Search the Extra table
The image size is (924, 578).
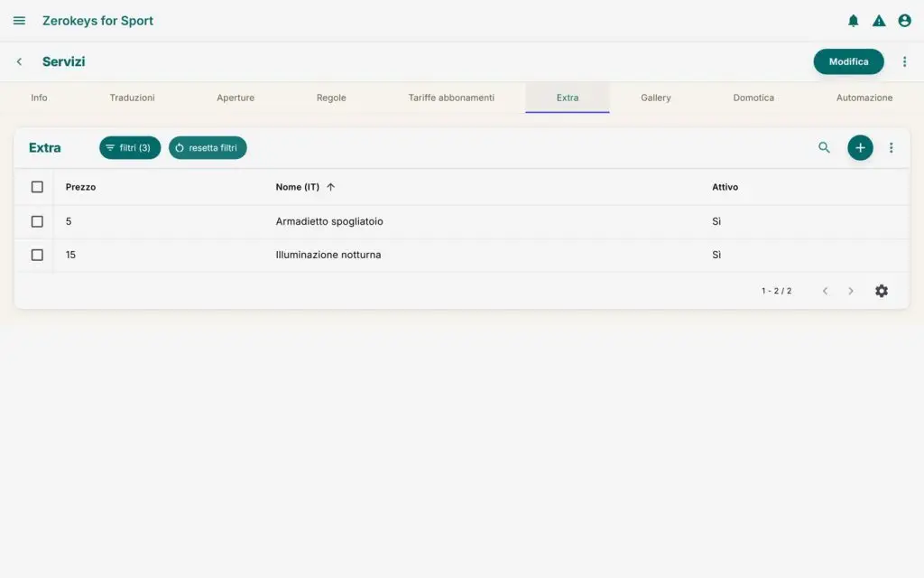pos(824,147)
